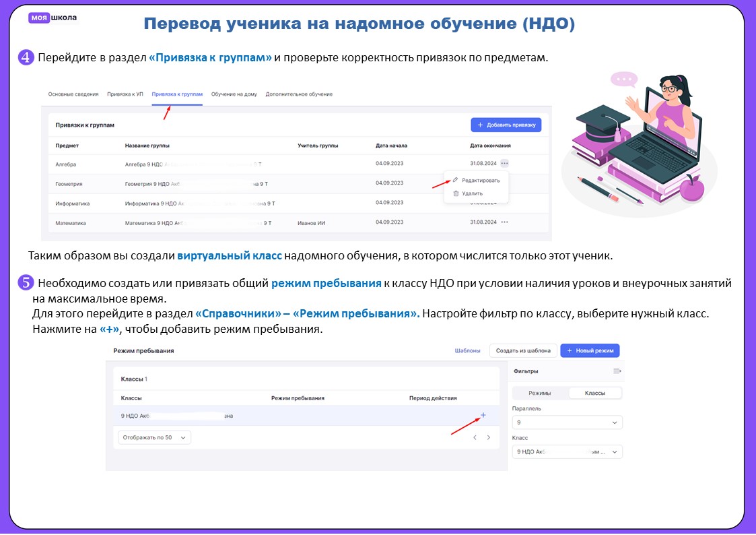
Task: Click the Геометрия 9 НДО group name
Action: tap(196, 184)
